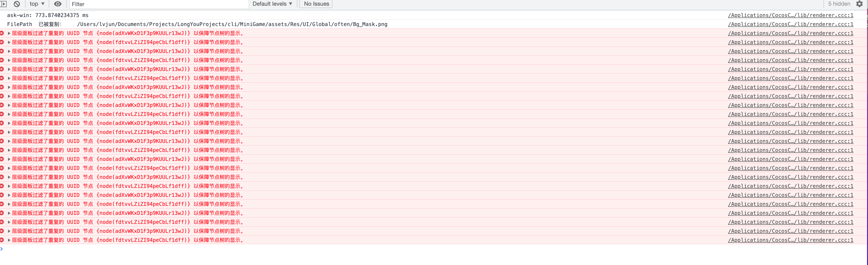Open renderer.ccc:1 link on the FilePath row
The height and width of the screenshot is (265, 868).
click(x=791, y=24)
